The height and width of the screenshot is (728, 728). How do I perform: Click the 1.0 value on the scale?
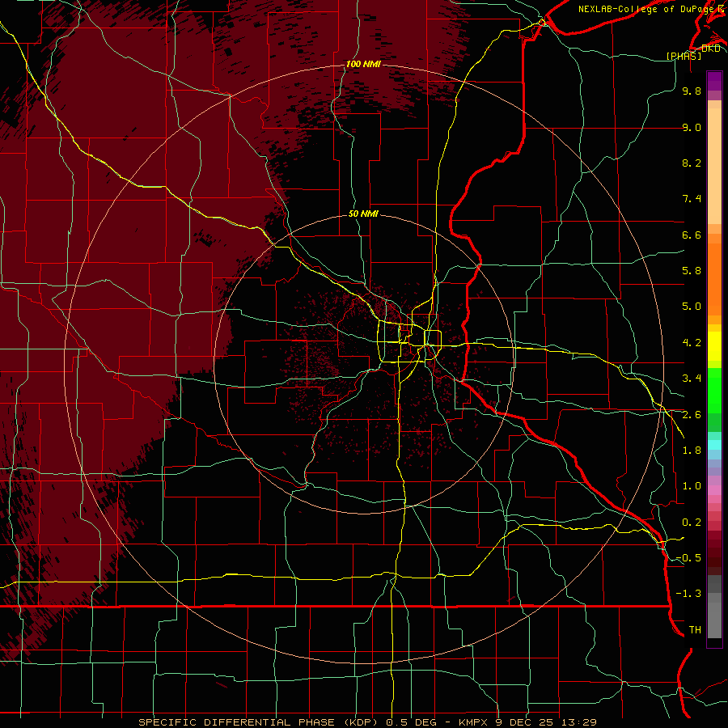click(692, 486)
